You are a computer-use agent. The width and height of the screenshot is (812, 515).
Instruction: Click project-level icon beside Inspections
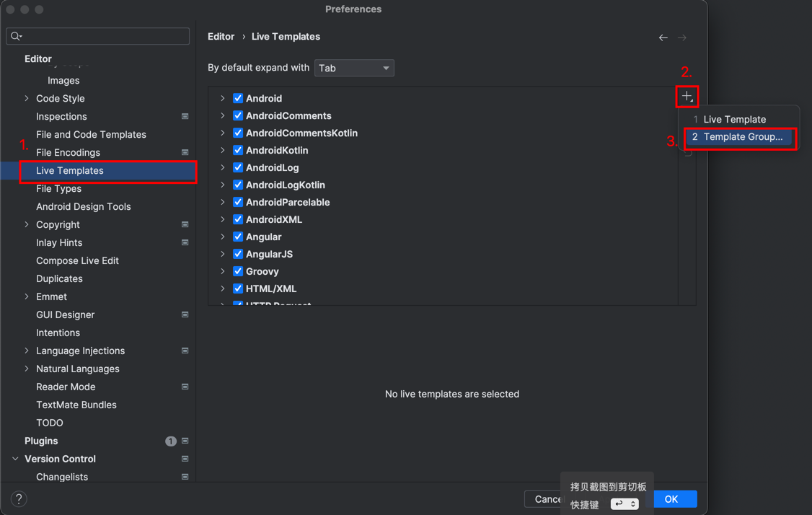point(185,116)
